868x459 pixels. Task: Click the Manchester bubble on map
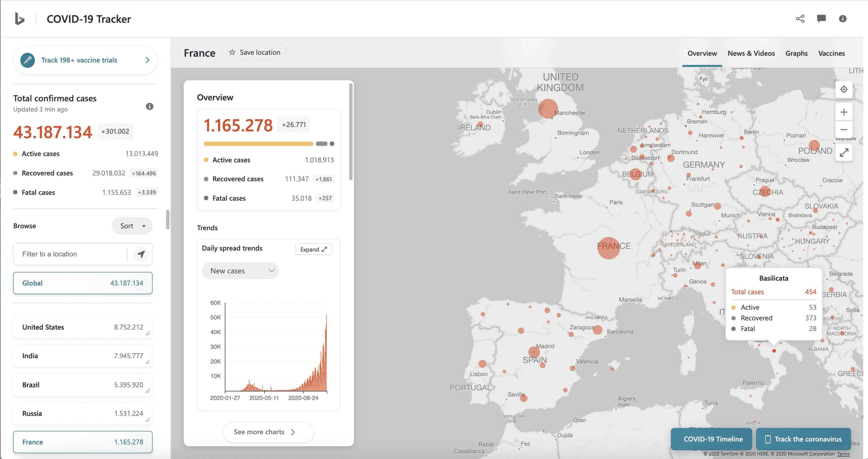tap(548, 109)
